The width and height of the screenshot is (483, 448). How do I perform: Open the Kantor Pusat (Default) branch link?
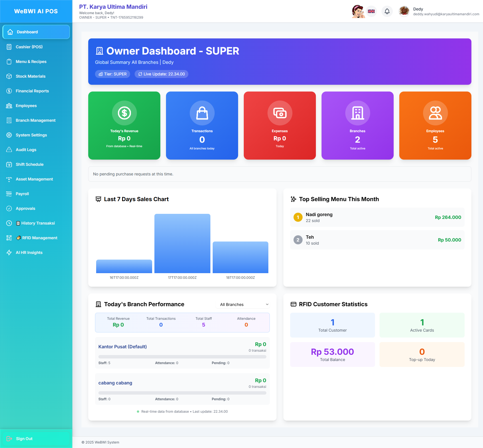[x=122, y=346]
